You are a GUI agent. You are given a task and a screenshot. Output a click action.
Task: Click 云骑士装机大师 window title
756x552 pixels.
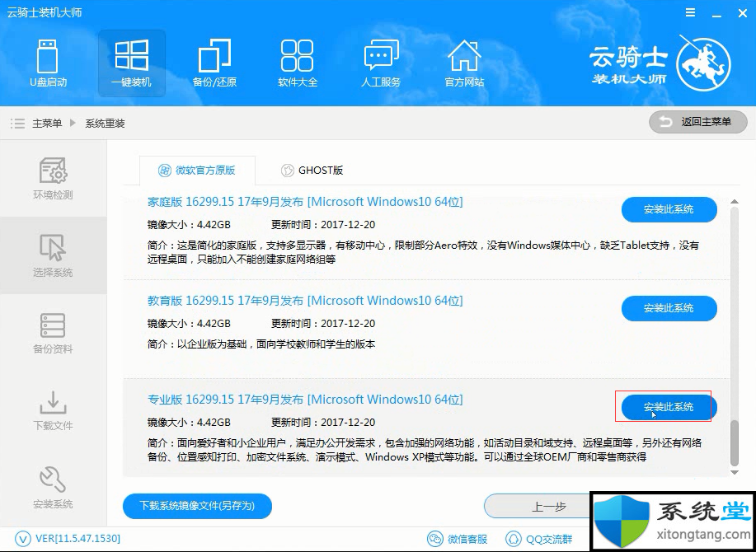coord(44,12)
